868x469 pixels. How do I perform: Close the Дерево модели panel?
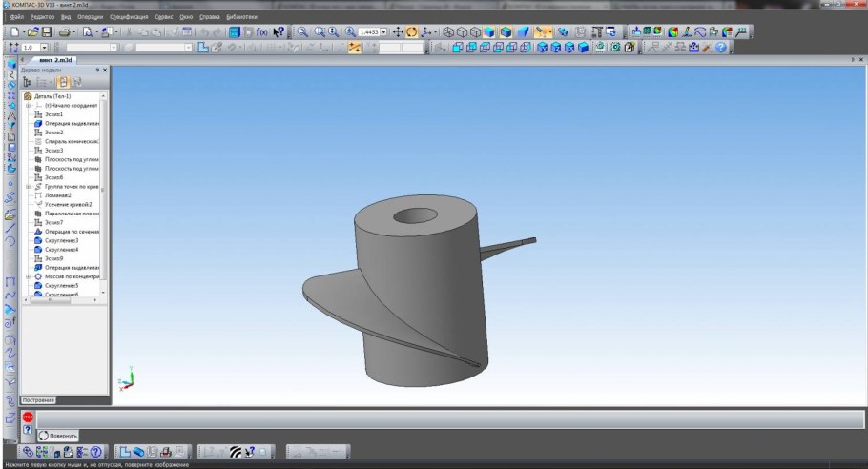pyautogui.click(x=105, y=71)
